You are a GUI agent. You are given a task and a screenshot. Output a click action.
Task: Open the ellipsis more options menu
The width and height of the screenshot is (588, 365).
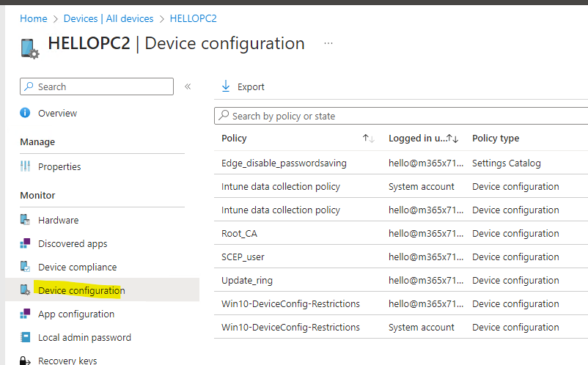pos(328,43)
